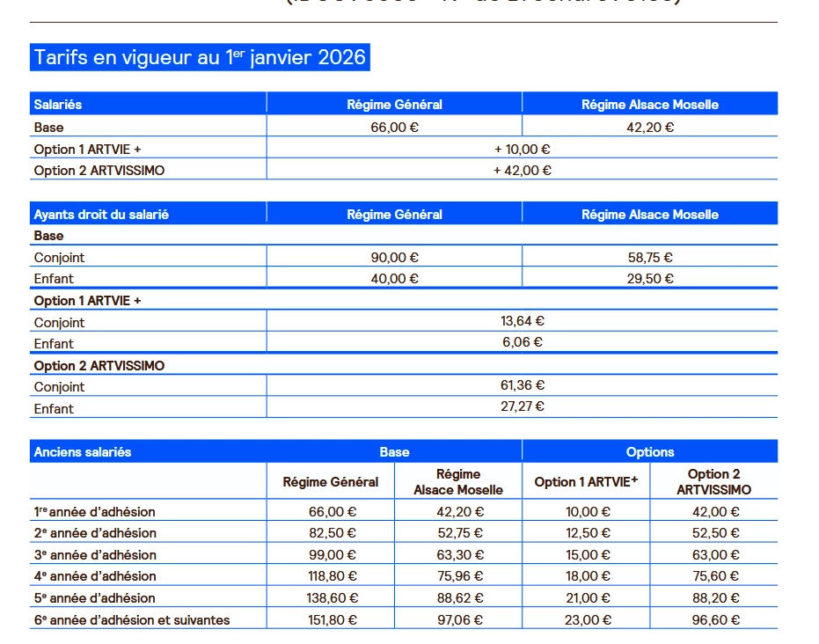This screenshot has height=644, width=819.
Task: Click the 13,64 € value
Action: (522, 321)
